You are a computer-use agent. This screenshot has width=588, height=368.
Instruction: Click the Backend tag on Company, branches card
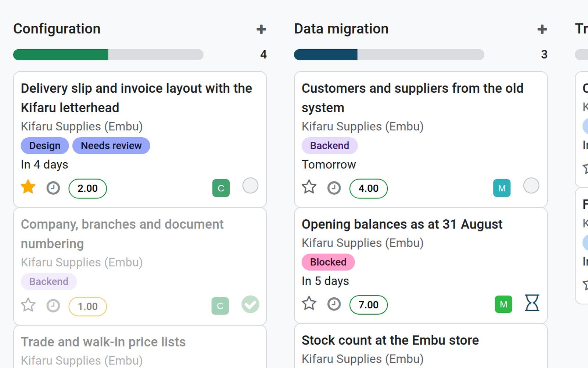[x=49, y=282]
